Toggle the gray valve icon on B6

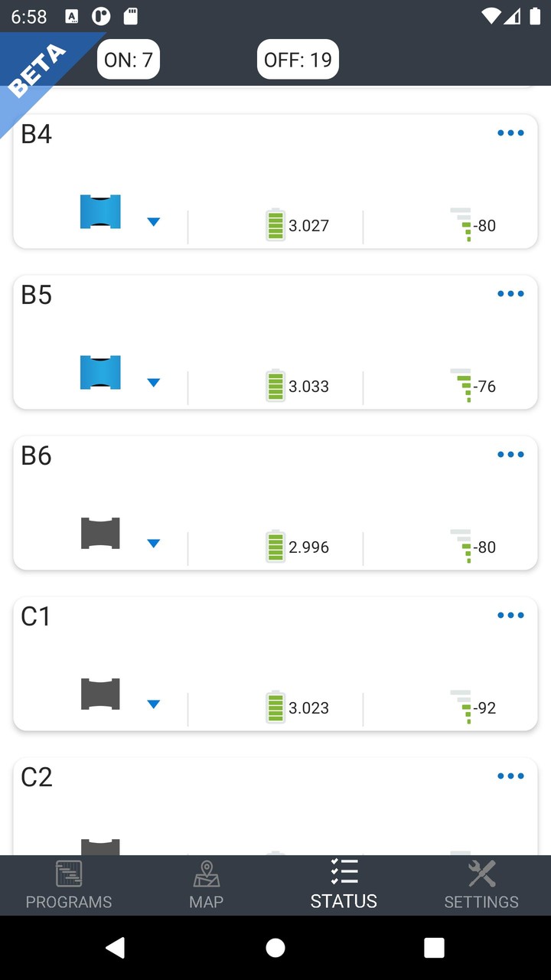[100, 534]
